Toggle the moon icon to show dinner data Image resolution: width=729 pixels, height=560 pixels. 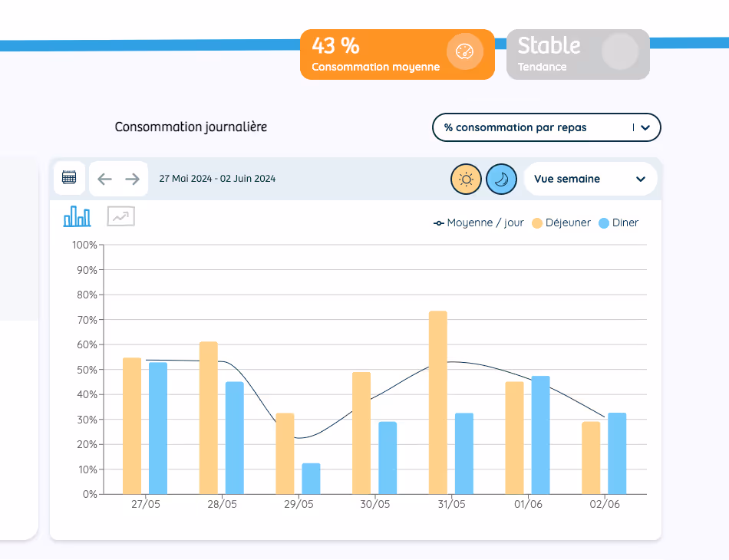click(501, 179)
